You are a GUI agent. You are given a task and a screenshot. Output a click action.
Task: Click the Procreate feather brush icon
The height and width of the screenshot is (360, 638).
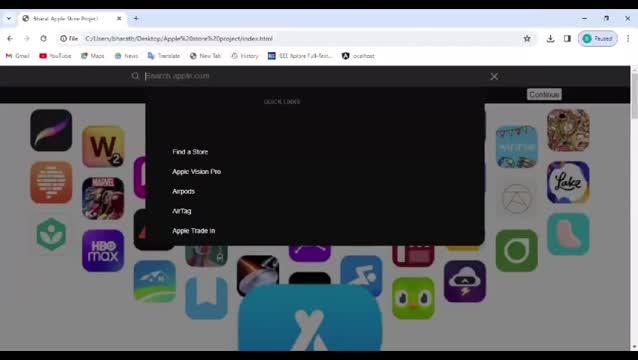[x=51, y=130]
